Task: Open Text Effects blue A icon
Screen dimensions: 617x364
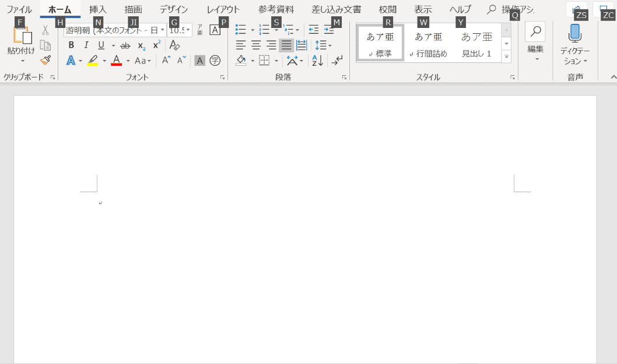Action: pyautogui.click(x=71, y=61)
